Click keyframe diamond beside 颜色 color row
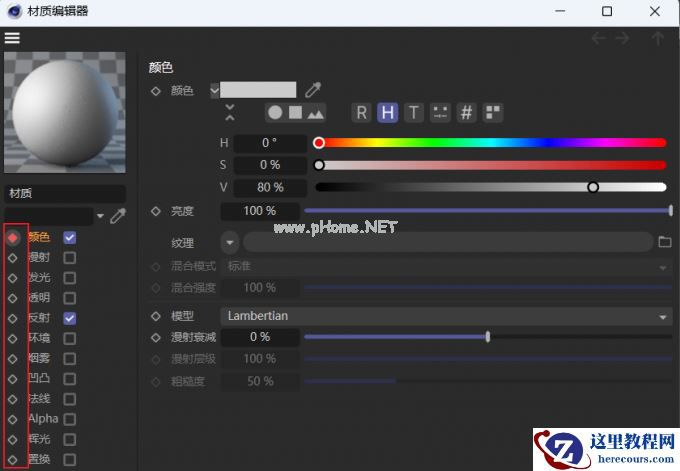The width and height of the screenshot is (680, 471). [156, 91]
